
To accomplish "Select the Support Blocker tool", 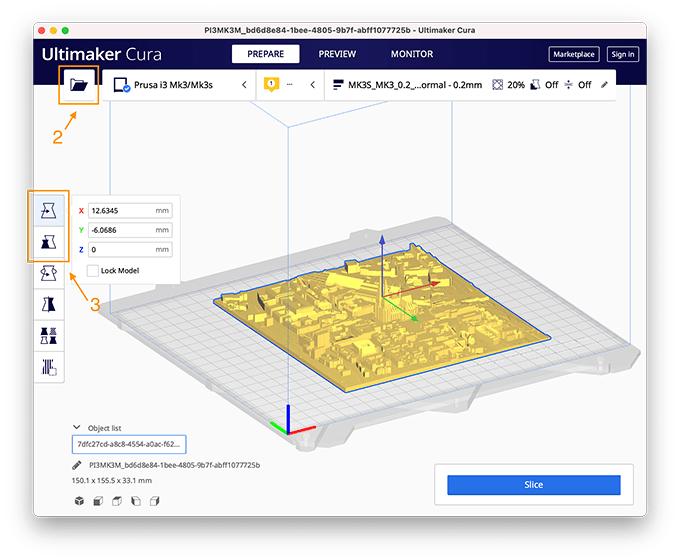I will click(49, 367).
